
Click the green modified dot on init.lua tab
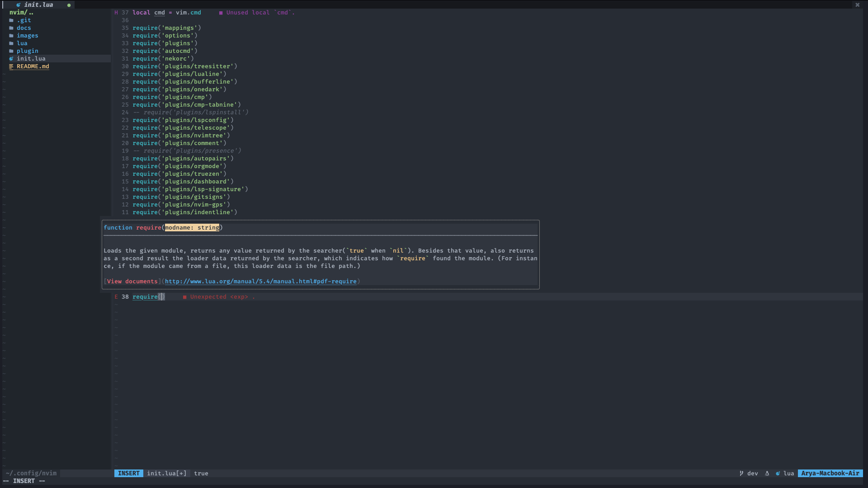click(69, 5)
